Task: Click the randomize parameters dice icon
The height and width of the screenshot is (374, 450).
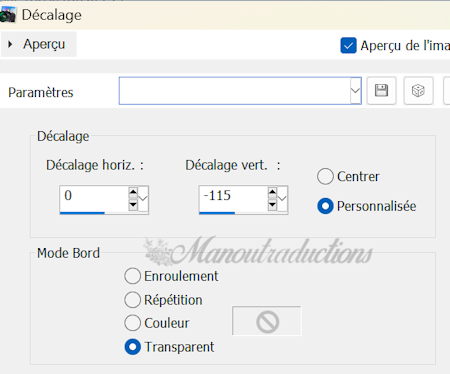Action: (x=418, y=91)
